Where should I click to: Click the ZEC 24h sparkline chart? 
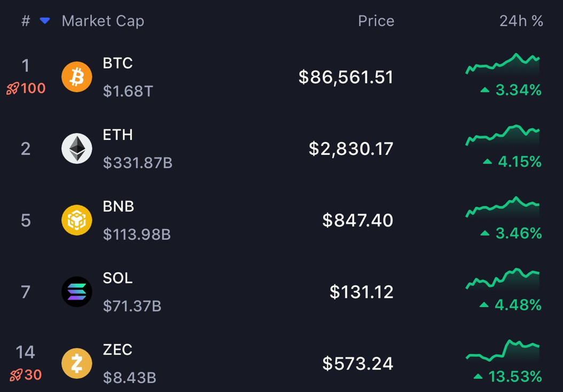click(503, 350)
